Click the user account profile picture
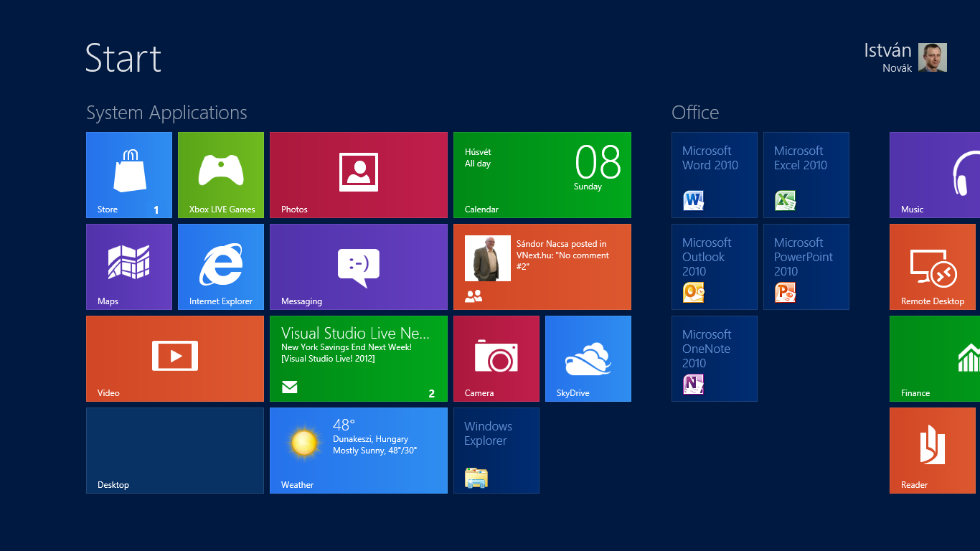Screen dimensions: 980x551 933,57
